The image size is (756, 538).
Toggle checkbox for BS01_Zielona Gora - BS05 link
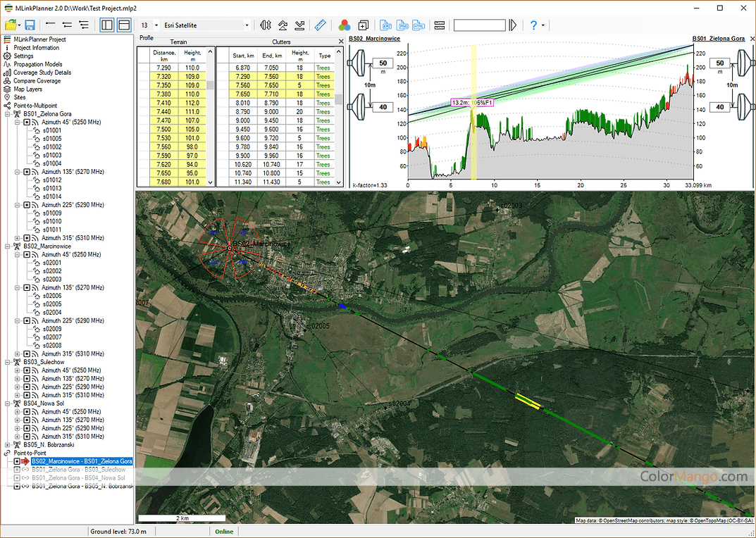(17, 486)
